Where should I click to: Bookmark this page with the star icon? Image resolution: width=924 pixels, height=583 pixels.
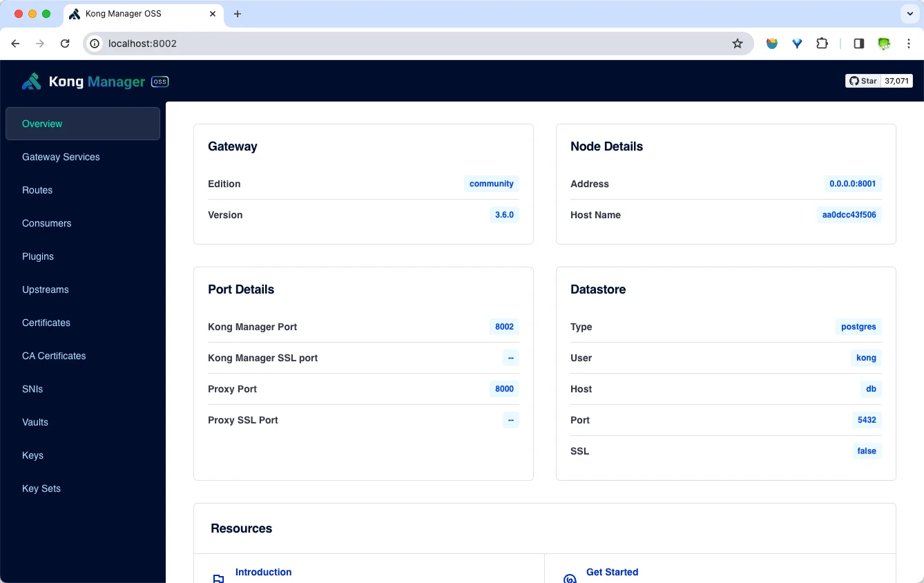tap(738, 44)
